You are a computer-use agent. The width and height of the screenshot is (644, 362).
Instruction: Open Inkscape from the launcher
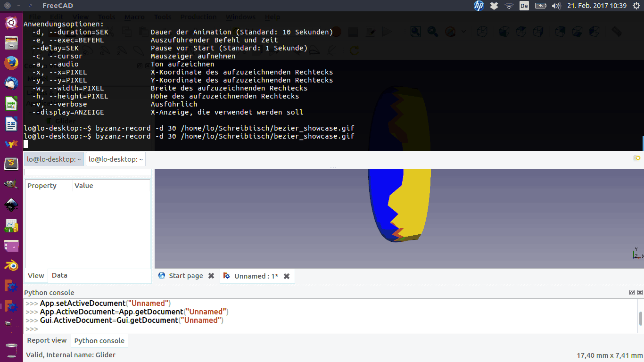pyautogui.click(x=11, y=205)
